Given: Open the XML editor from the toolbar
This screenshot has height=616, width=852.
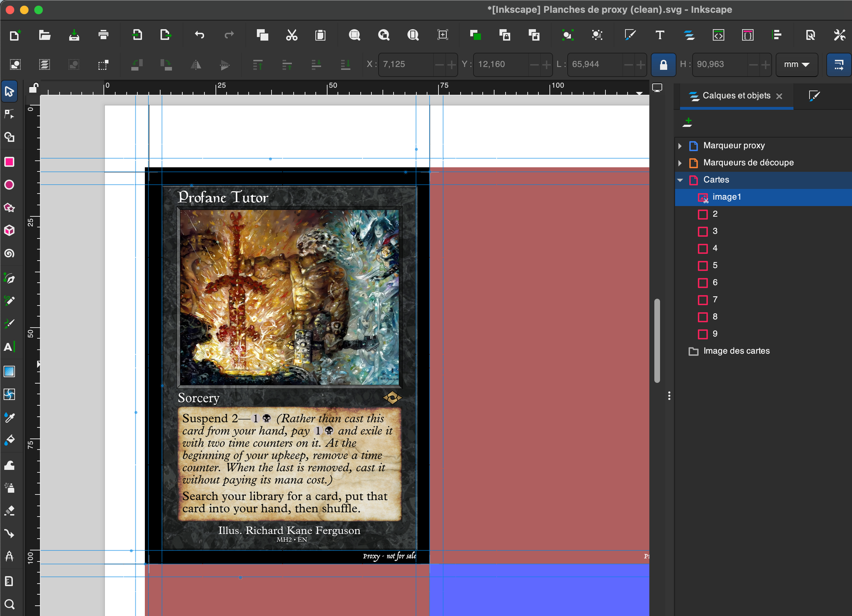Looking at the screenshot, I should pyautogui.click(x=718, y=36).
